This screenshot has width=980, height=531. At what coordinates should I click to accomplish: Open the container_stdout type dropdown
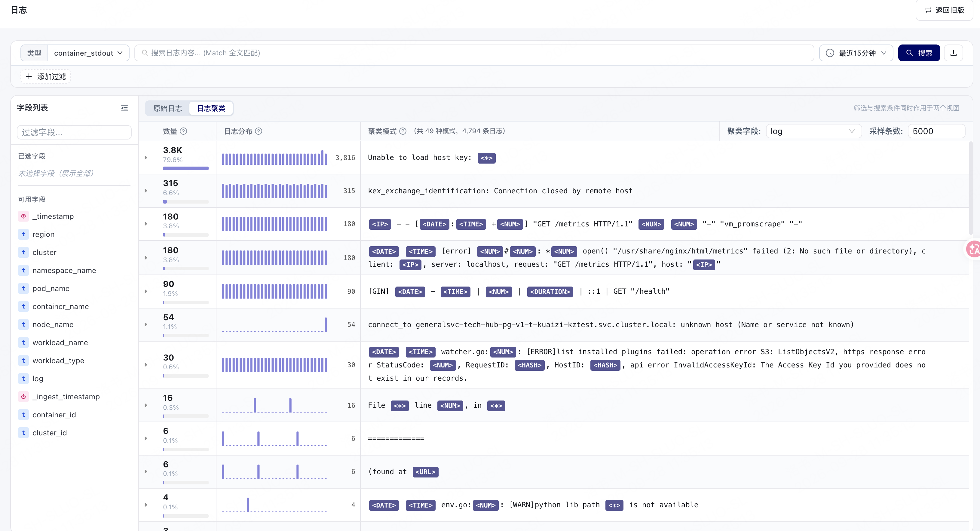pyautogui.click(x=88, y=53)
